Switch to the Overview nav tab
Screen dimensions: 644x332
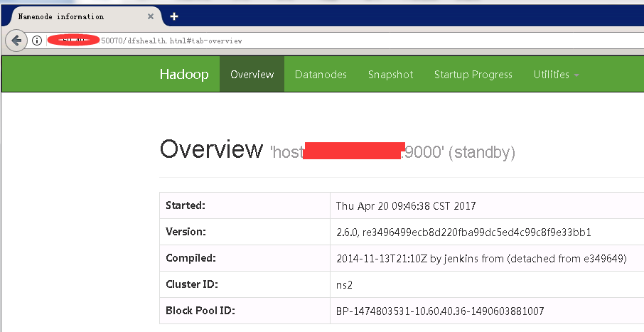pos(252,75)
